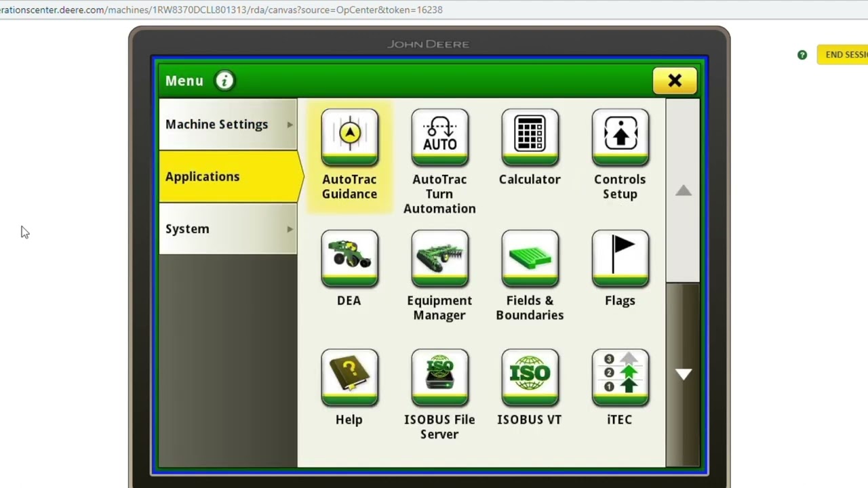
Task: Close the Menu with yellow X button
Action: pos(675,81)
